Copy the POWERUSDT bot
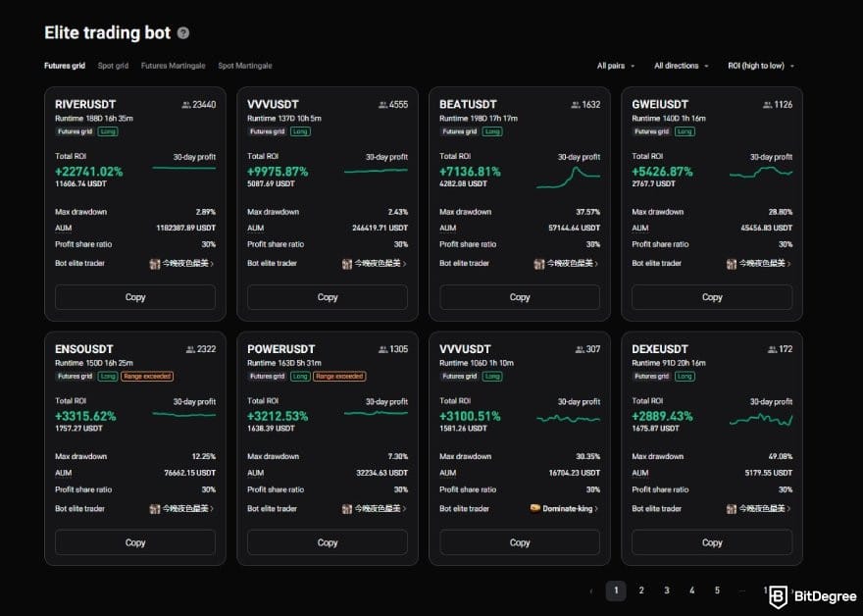863x616 pixels. (328, 542)
